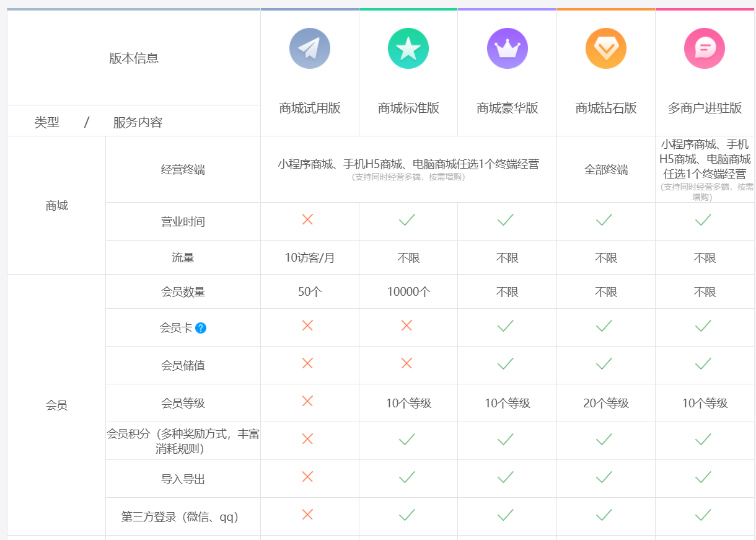The width and height of the screenshot is (756, 540).
Task: Click the orange diamond icon for 商城钻石版
Action: pyautogui.click(x=606, y=48)
